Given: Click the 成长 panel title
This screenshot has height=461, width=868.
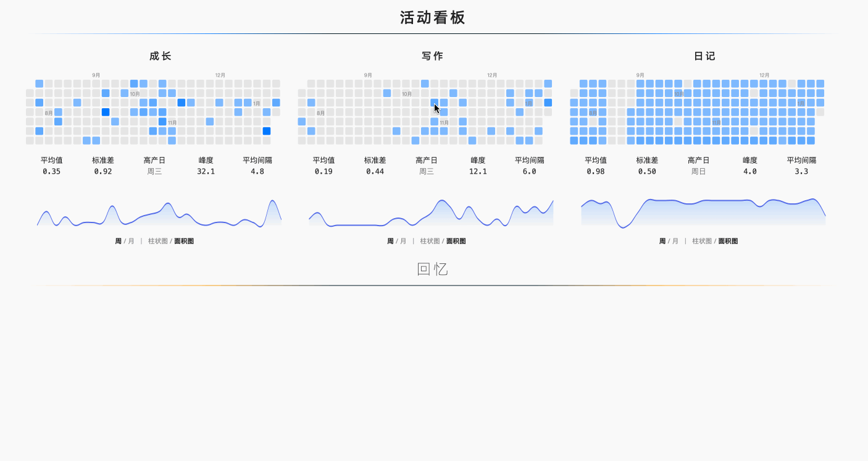Looking at the screenshot, I should 160,56.
